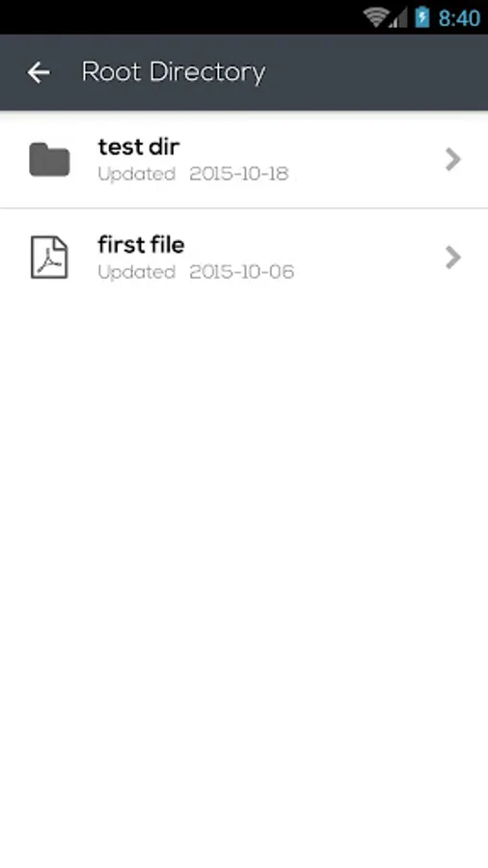Tap the Wi-Fi status icon

click(x=375, y=17)
